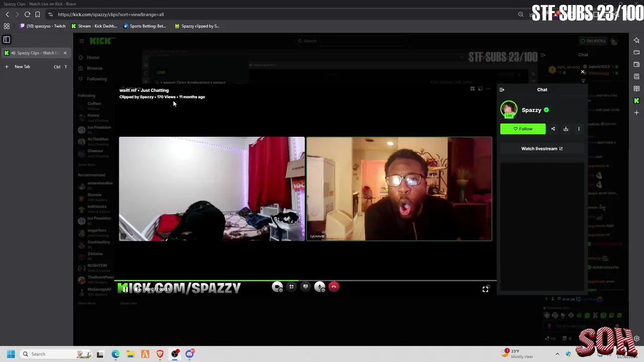
Task: Open Brave browser taskbar icon
Action: pos(160,354)
